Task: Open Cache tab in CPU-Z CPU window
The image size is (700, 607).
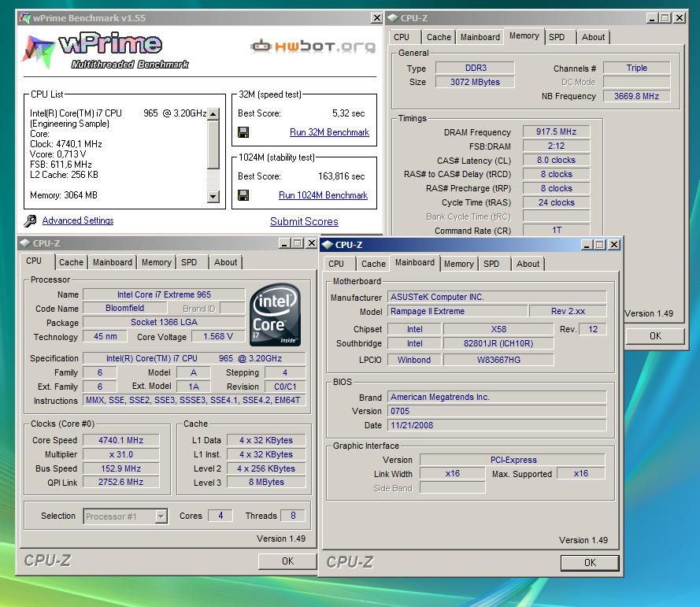Action: click(71, 262)
